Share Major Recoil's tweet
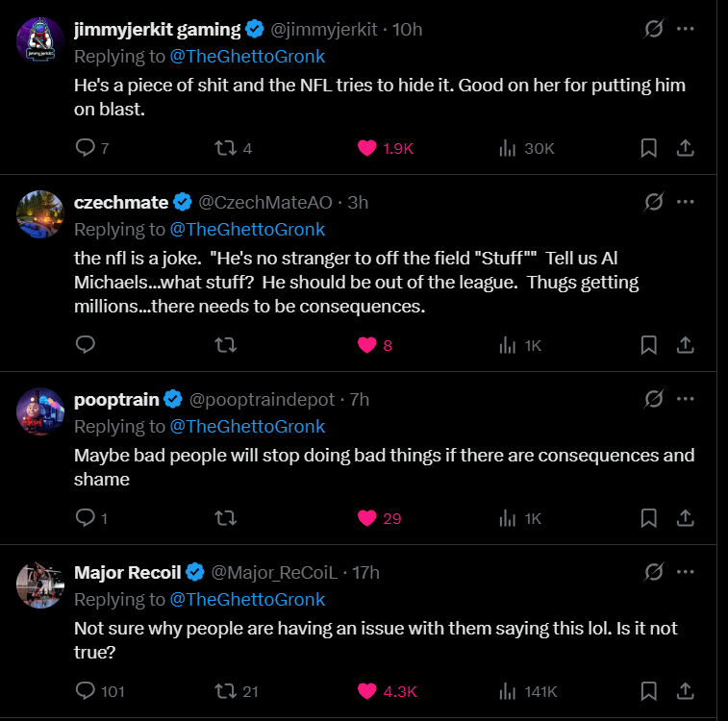 pos(685,690)
